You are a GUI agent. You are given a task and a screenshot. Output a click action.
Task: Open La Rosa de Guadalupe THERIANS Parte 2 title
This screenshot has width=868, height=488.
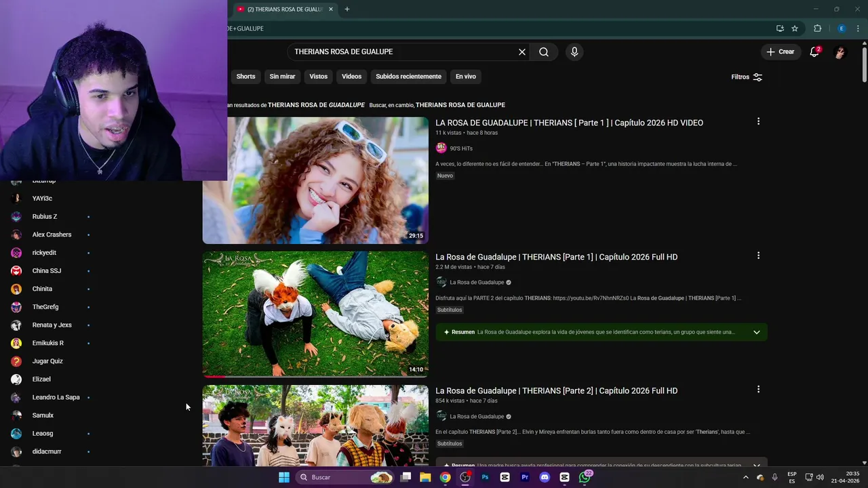click(x=556, y=390)
